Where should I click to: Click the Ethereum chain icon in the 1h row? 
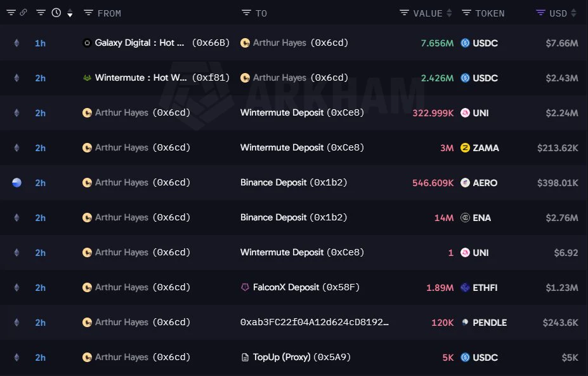[17, 43]
